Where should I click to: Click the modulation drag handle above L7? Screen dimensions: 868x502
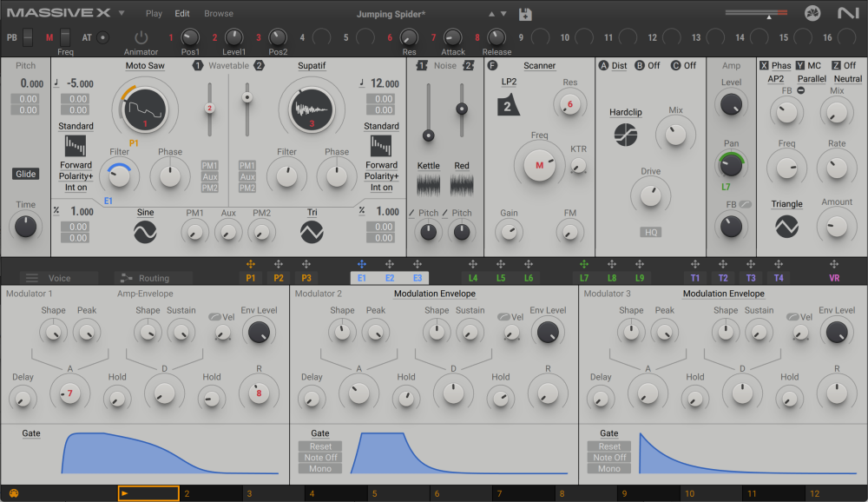tap(584, 264)
